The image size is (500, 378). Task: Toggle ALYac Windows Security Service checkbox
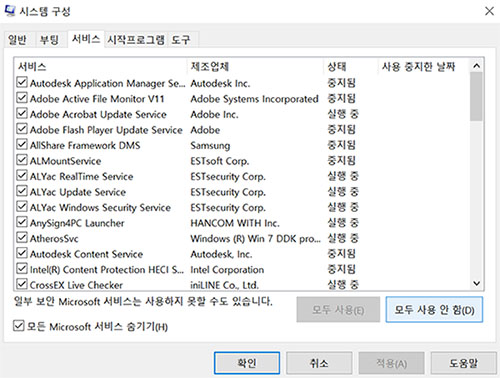tap(22, 206)
